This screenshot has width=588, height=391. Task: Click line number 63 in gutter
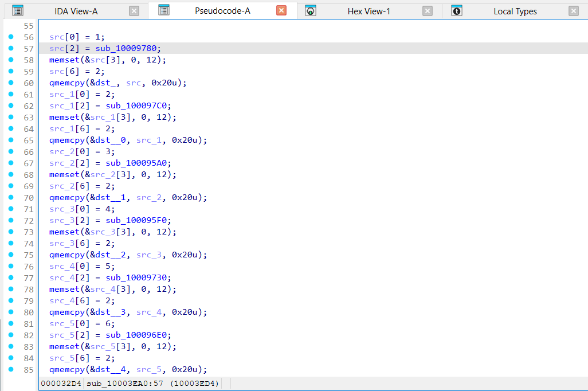(x=29, y=118)
